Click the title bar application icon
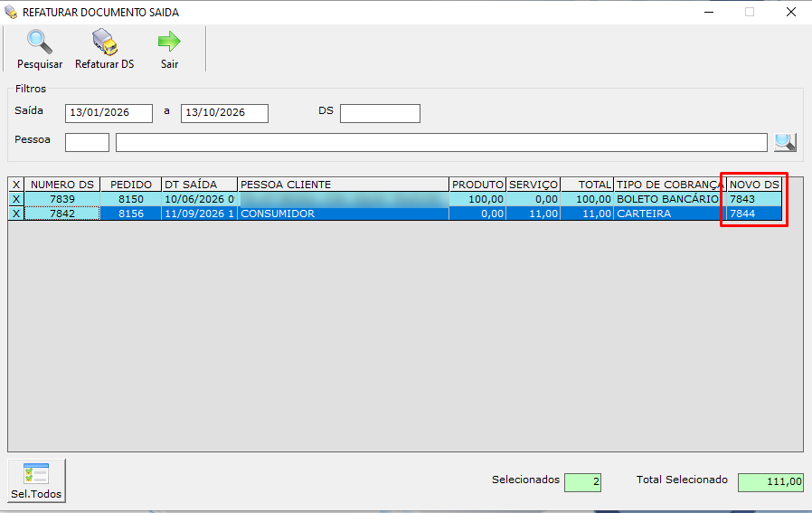The image size is (812, 513). (11, 12)
